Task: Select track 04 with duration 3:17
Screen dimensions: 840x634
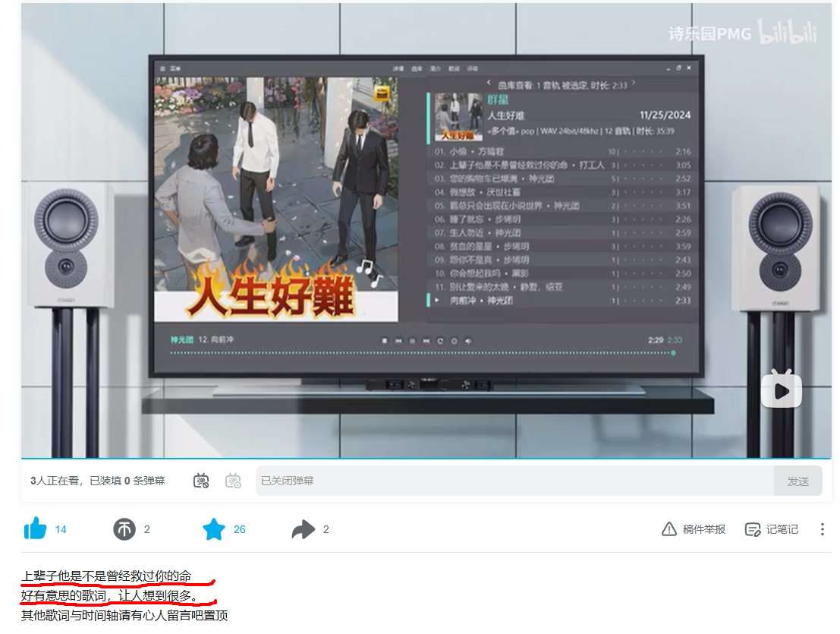Action: point(562,192)
